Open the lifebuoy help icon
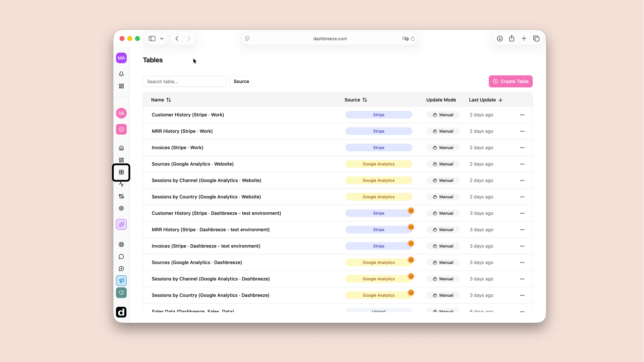Viewport: 644px width, 362px height. tap(121, 244)
